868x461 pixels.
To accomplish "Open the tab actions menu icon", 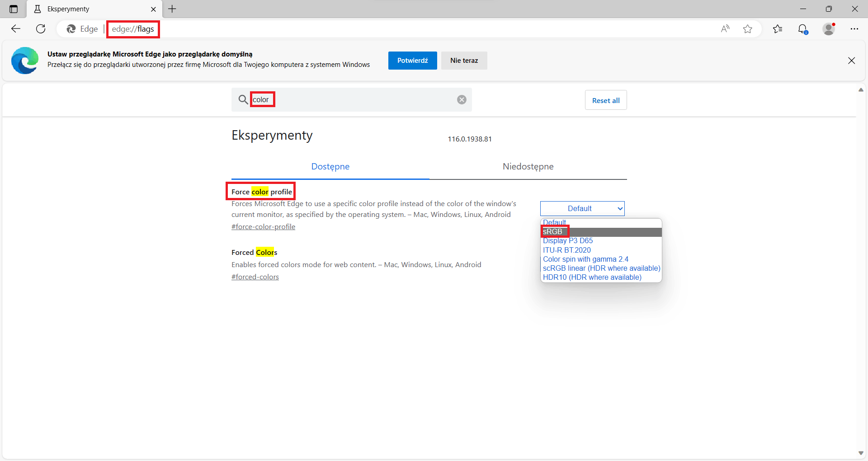I will tap(14, 9).
